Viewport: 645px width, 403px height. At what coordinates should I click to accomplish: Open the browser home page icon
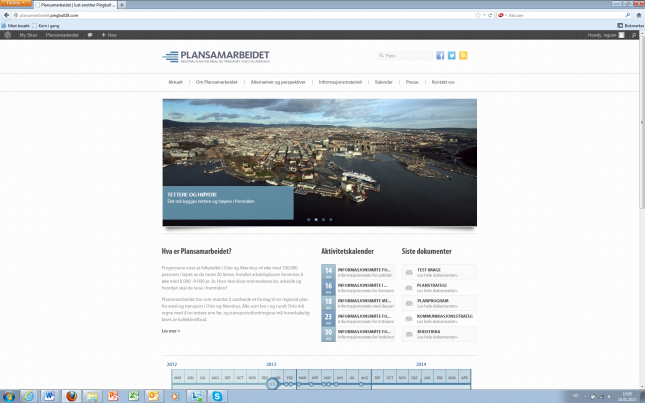639,15
